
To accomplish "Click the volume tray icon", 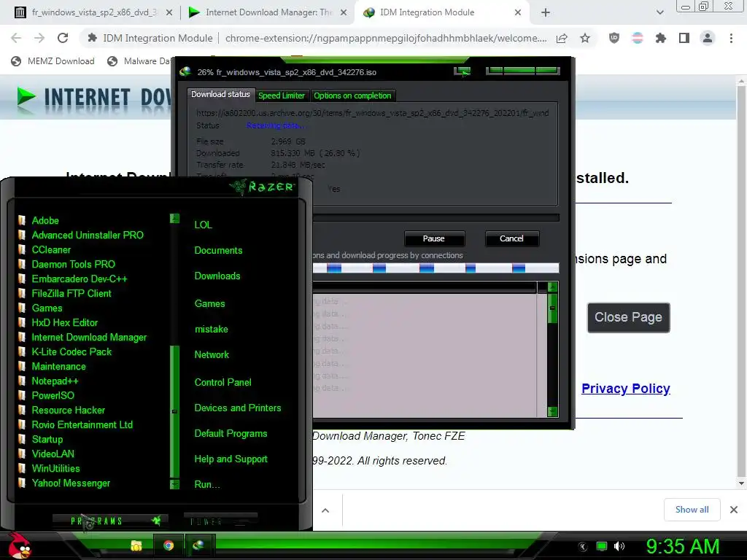I will click(x=619, y=546).
